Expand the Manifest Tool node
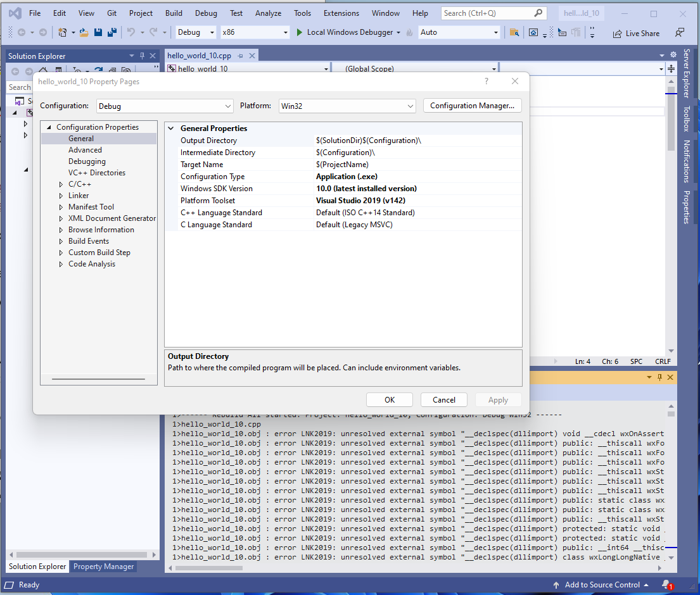Screen dimensions: 700x595 coord(61,207)
